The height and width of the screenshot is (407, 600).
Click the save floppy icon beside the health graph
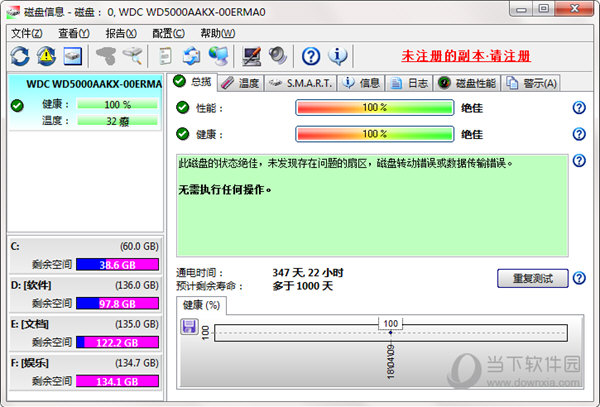point(188,326)
